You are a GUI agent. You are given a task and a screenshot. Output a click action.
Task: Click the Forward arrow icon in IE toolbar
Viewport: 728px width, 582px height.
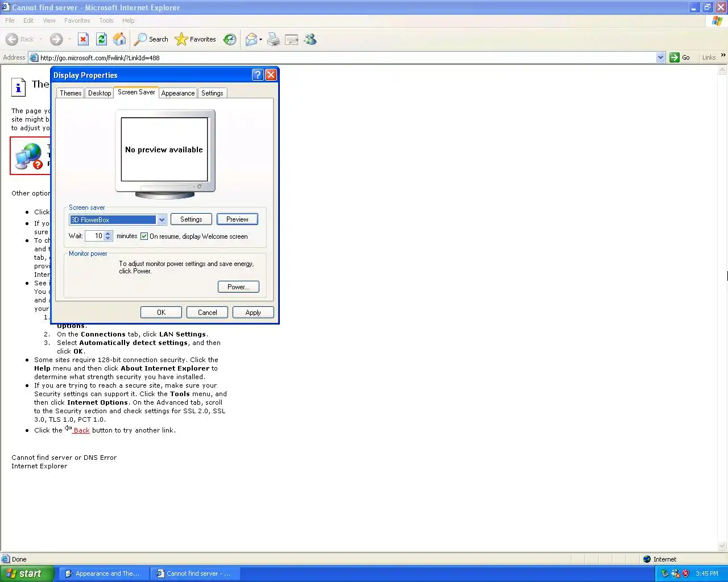pos(56,39)
